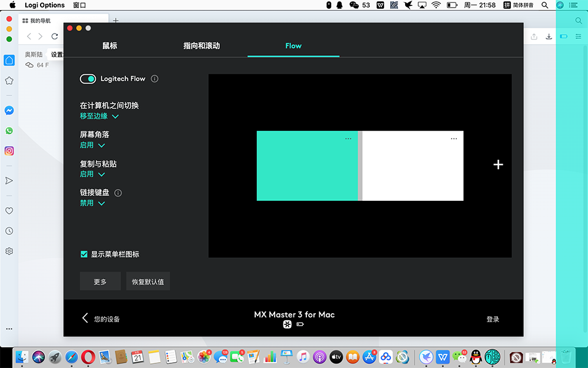Open QQ penguin in the dock
This screenshot has width=588, height=368.
point(476,357)
